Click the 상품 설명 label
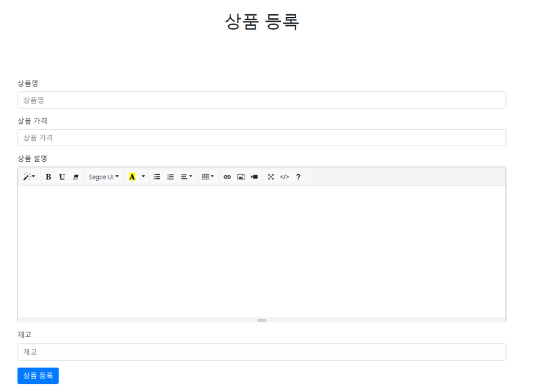Viewport: 542px width, 392px height. click(x=33, y=158)
